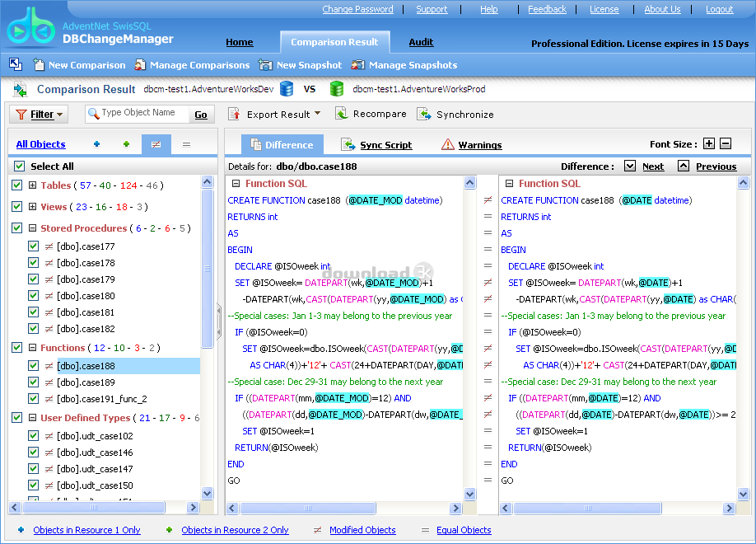
Task: Click the Export Result icon
Action: [235, 114]
